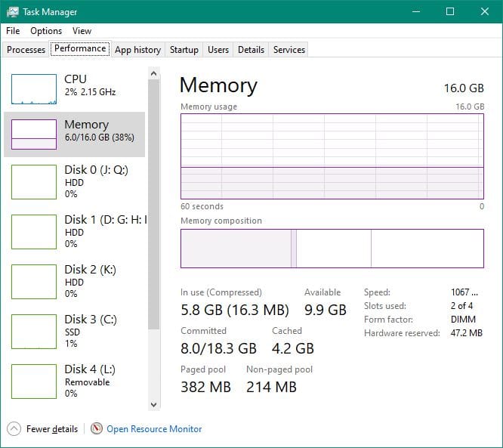Viewport: 503px width, 448px height.
Task: Click the Memory usage graph
Action: coord(332,156)
